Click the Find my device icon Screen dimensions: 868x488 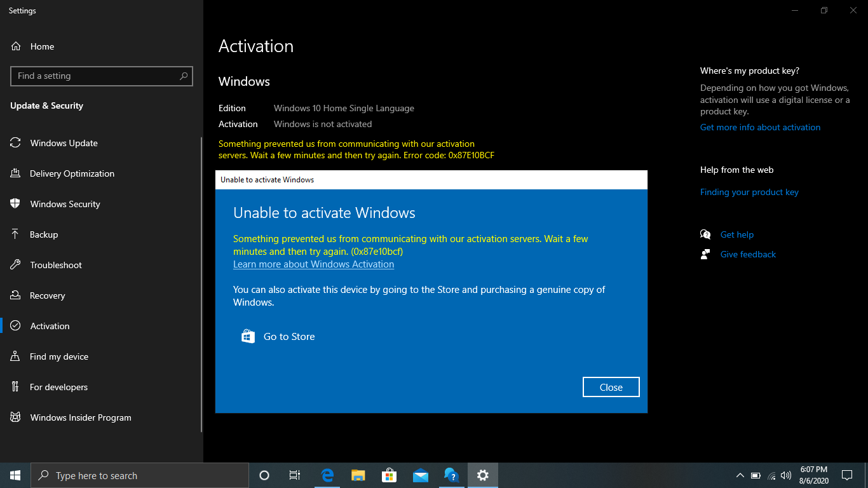point(16,356)
